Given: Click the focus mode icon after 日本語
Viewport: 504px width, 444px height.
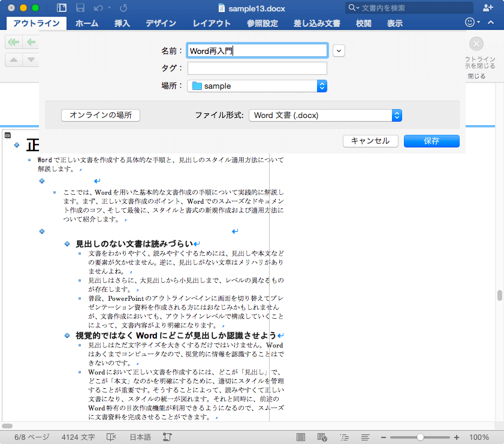Looking at the screenshot, I should coord(167,437).
